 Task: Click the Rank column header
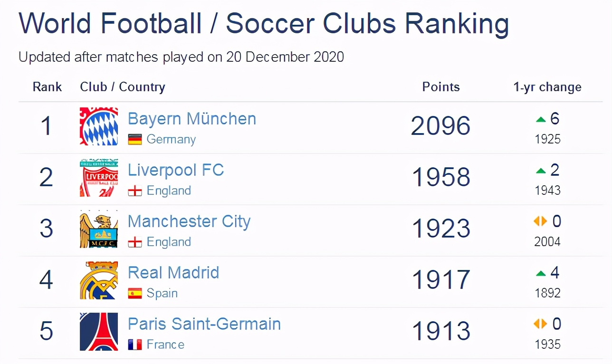[47, 87]
